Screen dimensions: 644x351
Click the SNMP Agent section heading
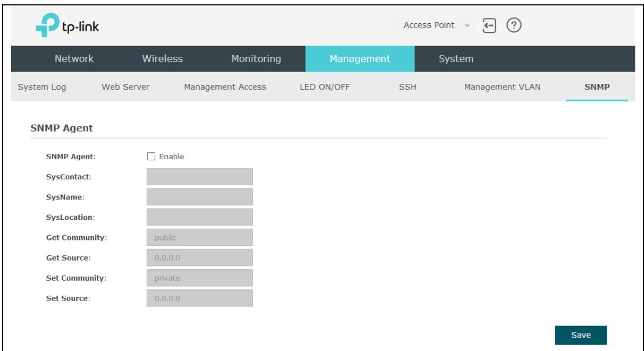click(x=62, y=128)
